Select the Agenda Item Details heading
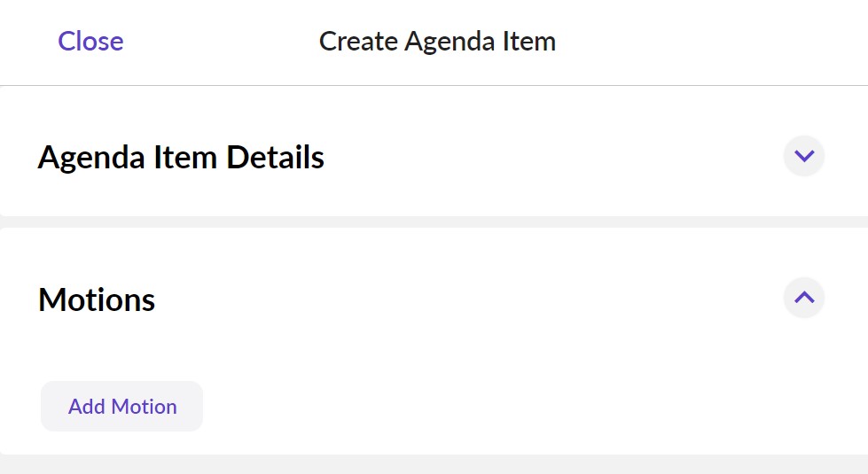 click(181, 158)
